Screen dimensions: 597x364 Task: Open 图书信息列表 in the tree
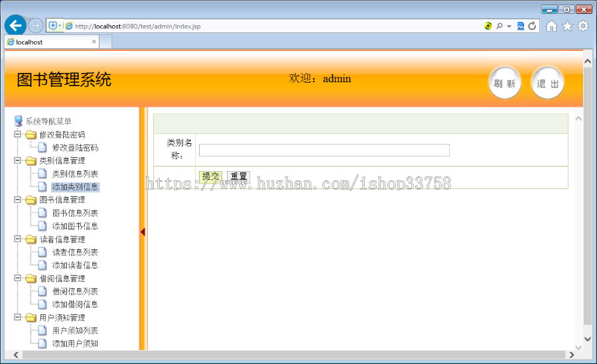pyautogui.click(x=75, y=213)
